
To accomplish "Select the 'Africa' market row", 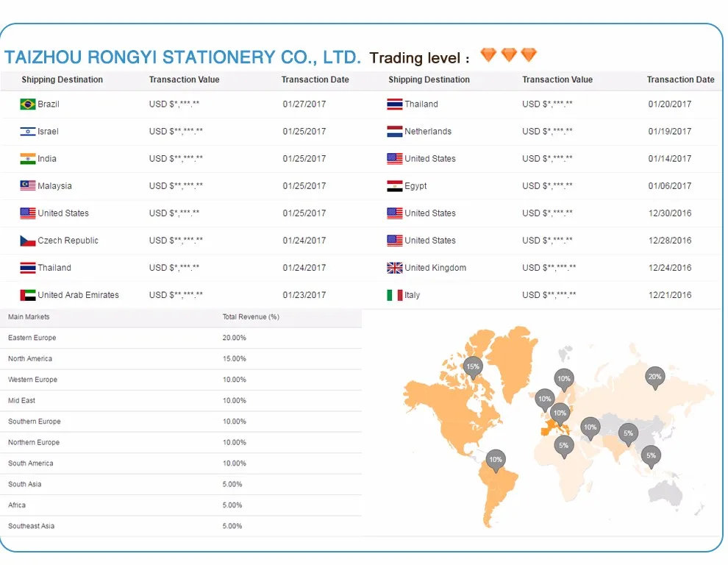I will pyautogui.click(x=181, y=505).
